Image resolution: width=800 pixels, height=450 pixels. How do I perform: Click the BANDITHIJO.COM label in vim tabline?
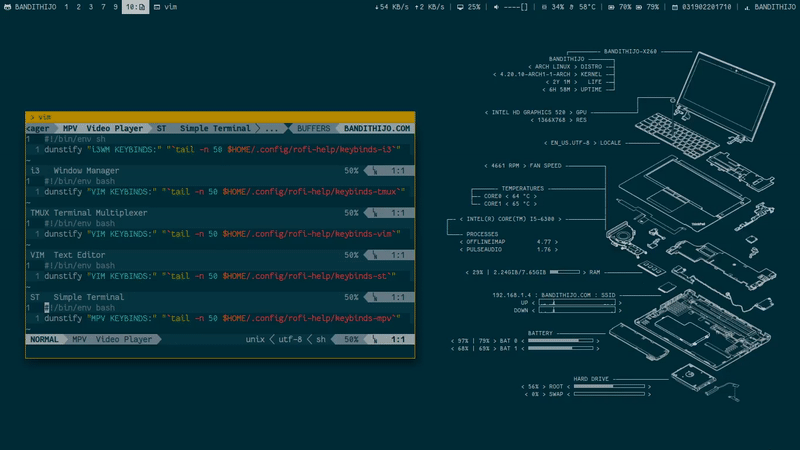pyautogui.click(x=376, y=128)
